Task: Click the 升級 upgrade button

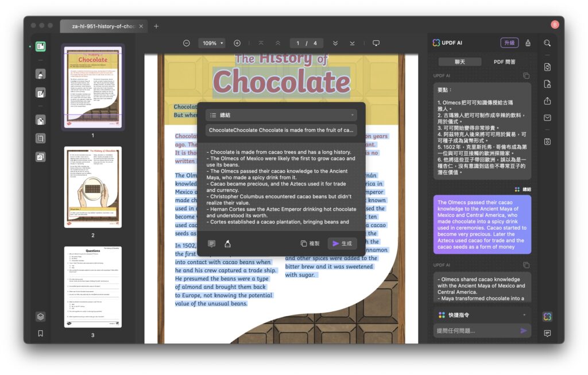Action: (x=509, y=42)
